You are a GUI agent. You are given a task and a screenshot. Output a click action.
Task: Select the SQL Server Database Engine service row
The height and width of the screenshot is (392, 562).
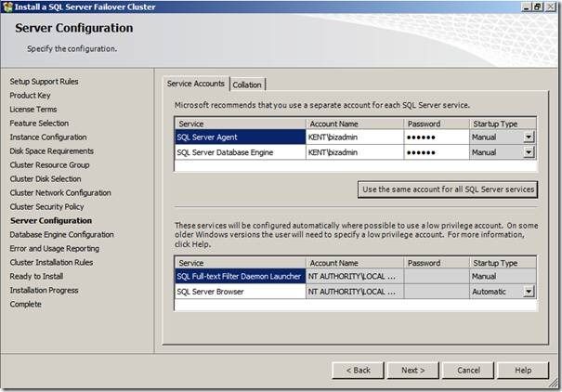click(x=241, y=152)
